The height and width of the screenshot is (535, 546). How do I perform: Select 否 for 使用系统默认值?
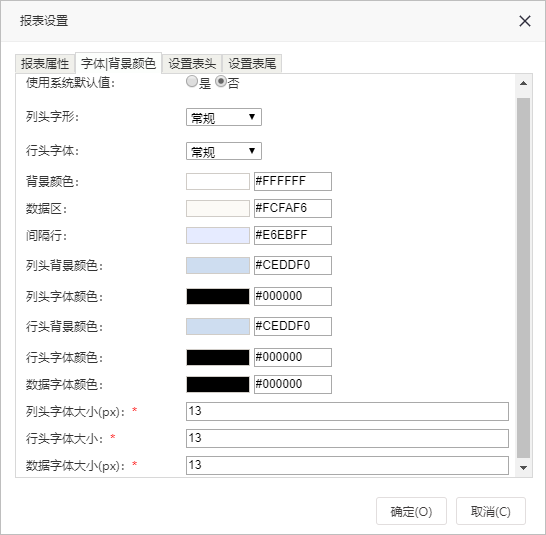tap(221, 82)
